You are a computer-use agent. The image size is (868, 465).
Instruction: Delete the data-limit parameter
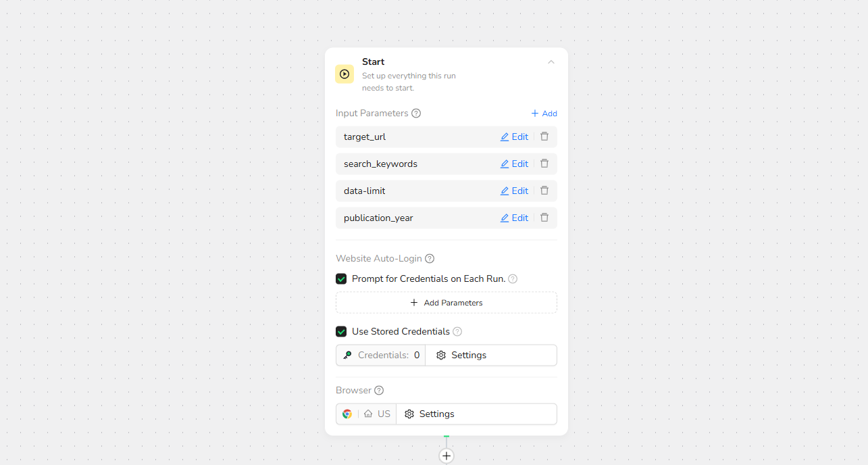pos(544,191)
